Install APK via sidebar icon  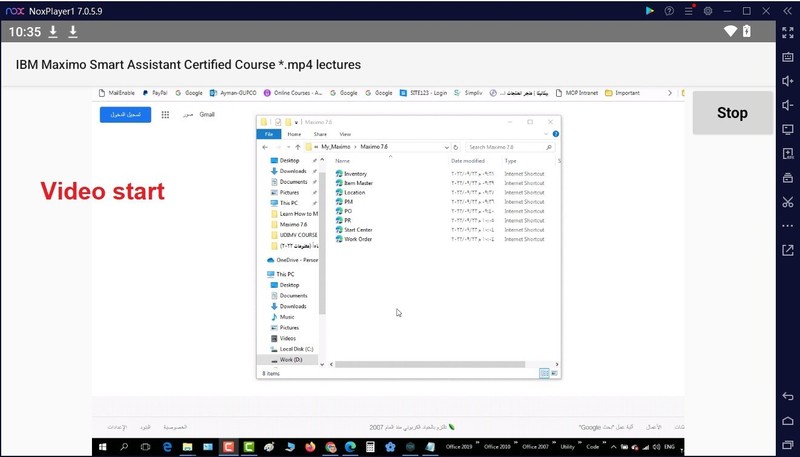click(x=788, y=154)
